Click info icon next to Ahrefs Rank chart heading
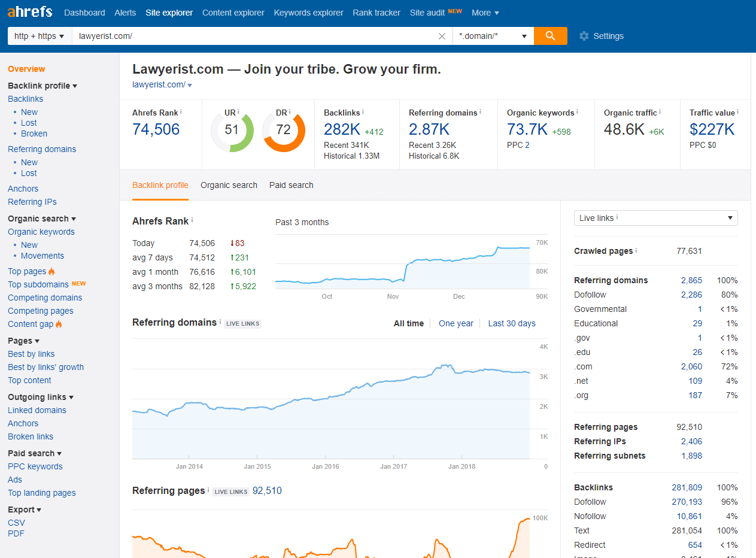The image size is (756, 558). click(192, 220)
